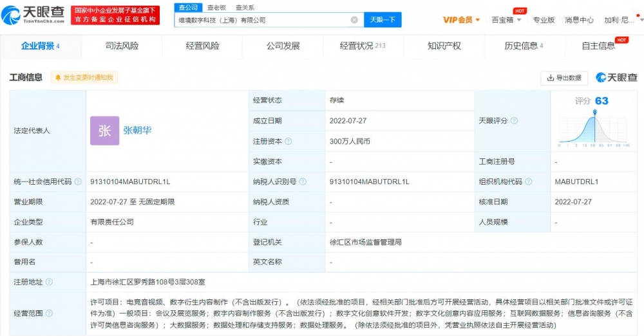Click the 徐汇区市场监督管理局 registration authority
This screenshot has width=644, height=336.
[366, 243]
